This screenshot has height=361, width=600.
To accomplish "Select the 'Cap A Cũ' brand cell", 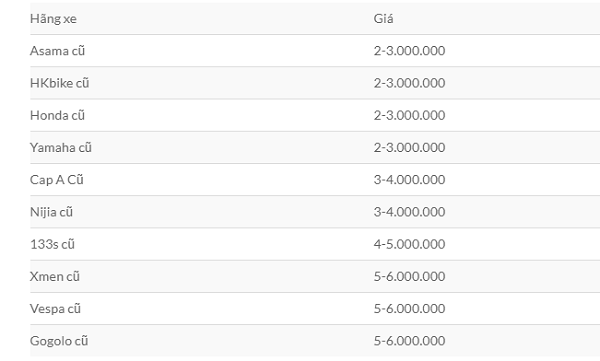I will pyautogui.click(x=57, y=180).
